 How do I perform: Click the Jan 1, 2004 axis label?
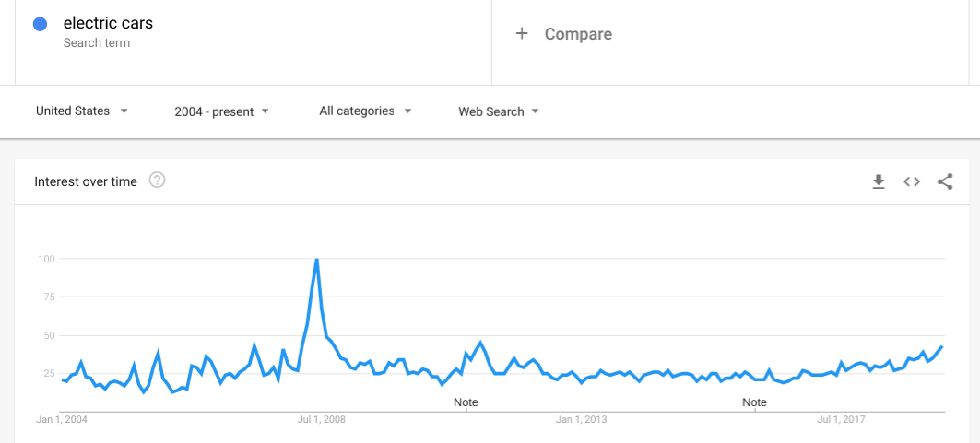(62, 420)
